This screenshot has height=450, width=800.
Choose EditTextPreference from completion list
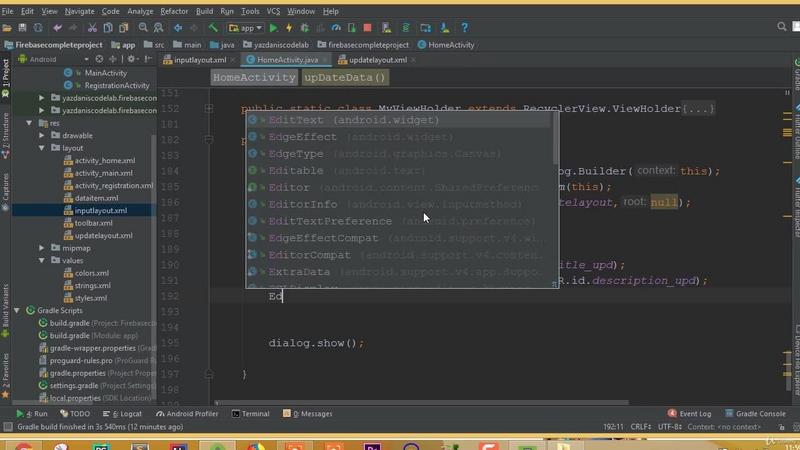pyautogui.click(x=398, y=221)
